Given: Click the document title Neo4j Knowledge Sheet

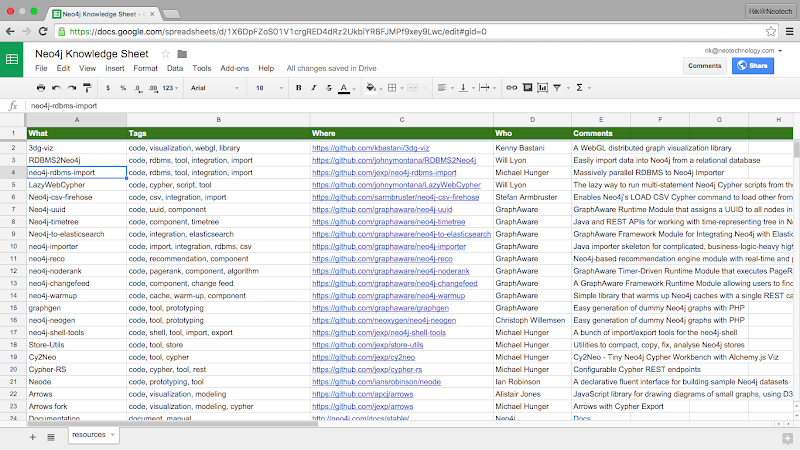Looking at the screenshot, I should pos(91,54).
